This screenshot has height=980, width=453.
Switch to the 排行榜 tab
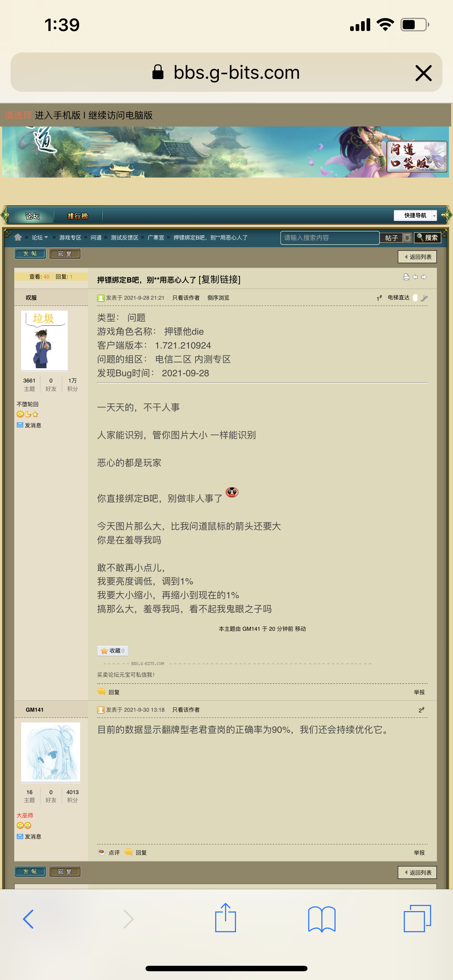tap(78, 216)
